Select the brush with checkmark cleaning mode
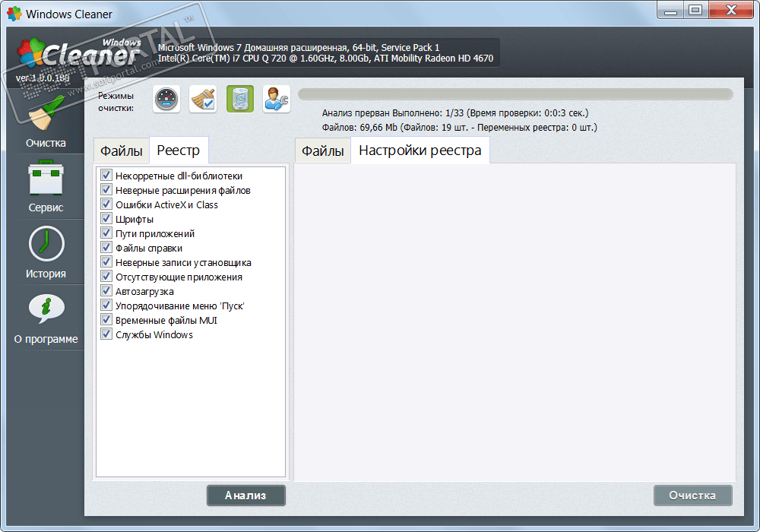This screenshot has width=760, height=532. (203, 100)
